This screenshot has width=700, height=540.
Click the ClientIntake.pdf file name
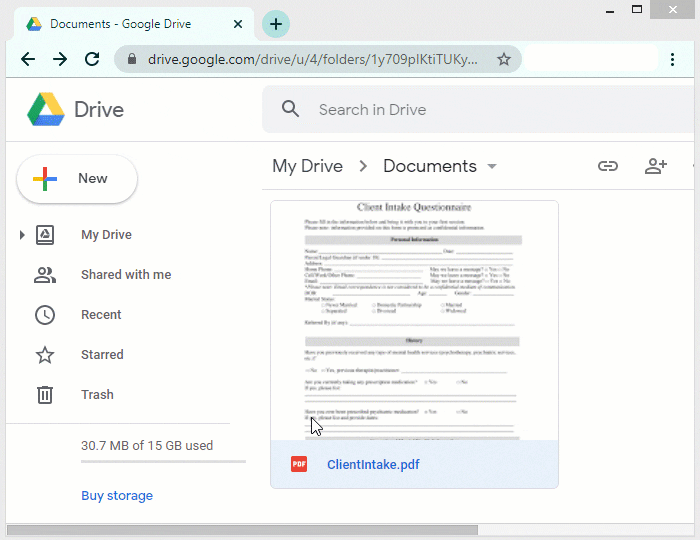tap(373, 465)
